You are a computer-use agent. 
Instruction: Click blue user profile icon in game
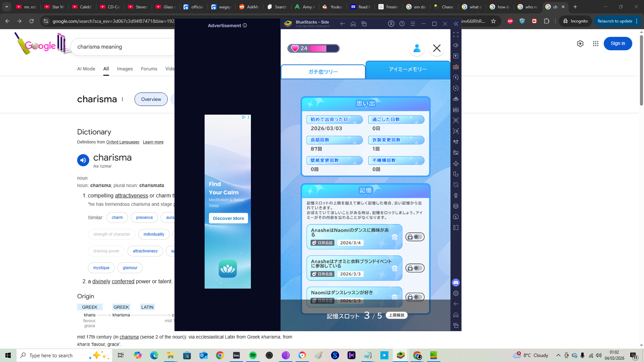417,48
